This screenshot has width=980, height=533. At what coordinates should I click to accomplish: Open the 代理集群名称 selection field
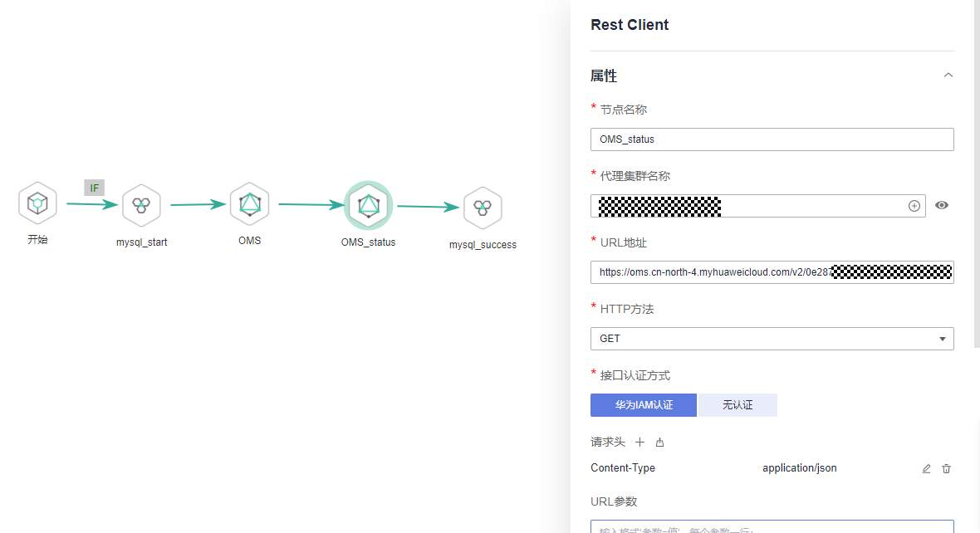tap(747, 206)
